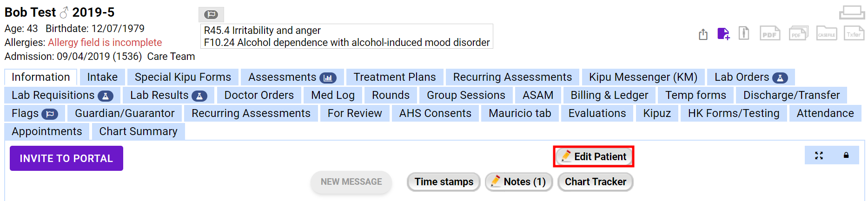This screenshot has height=201, width=868.
Task: Generate single PDF of chart
Action: (x=770, y=34)
